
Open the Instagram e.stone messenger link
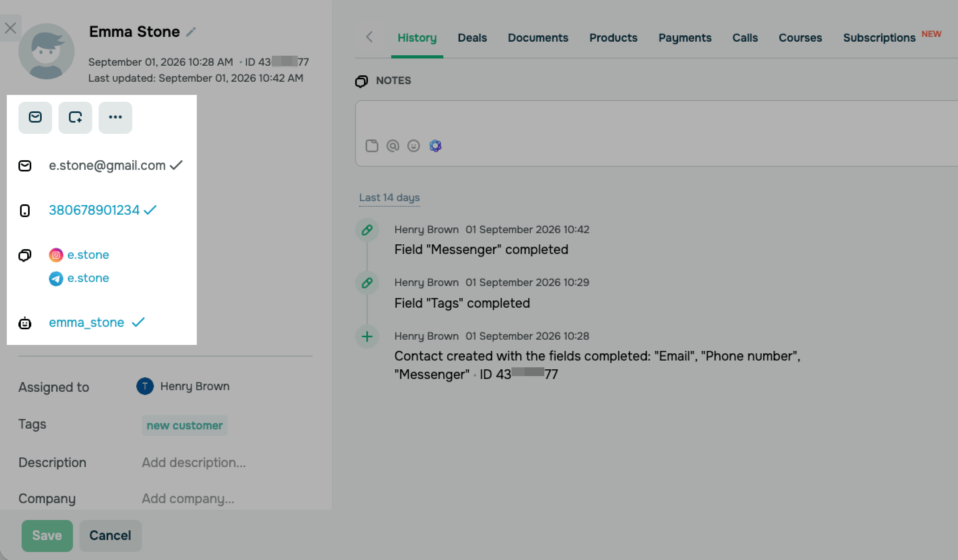click(x=88, y=255)
